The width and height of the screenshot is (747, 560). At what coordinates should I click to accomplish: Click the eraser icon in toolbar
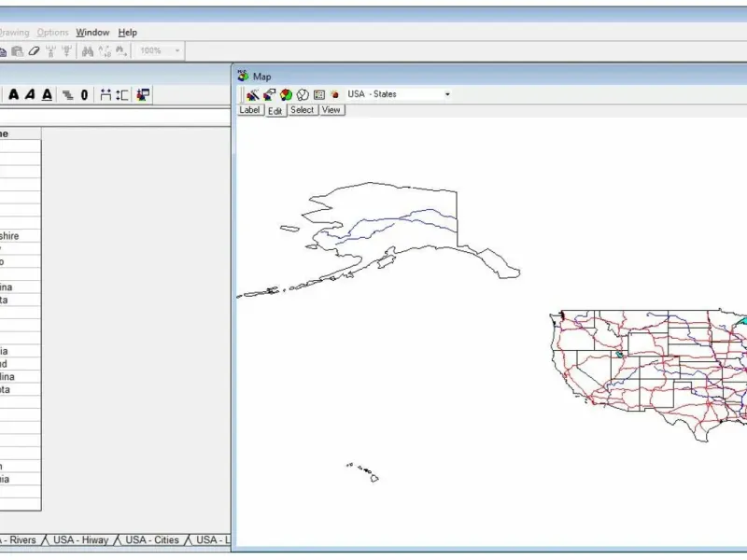[x=35, y=51]
